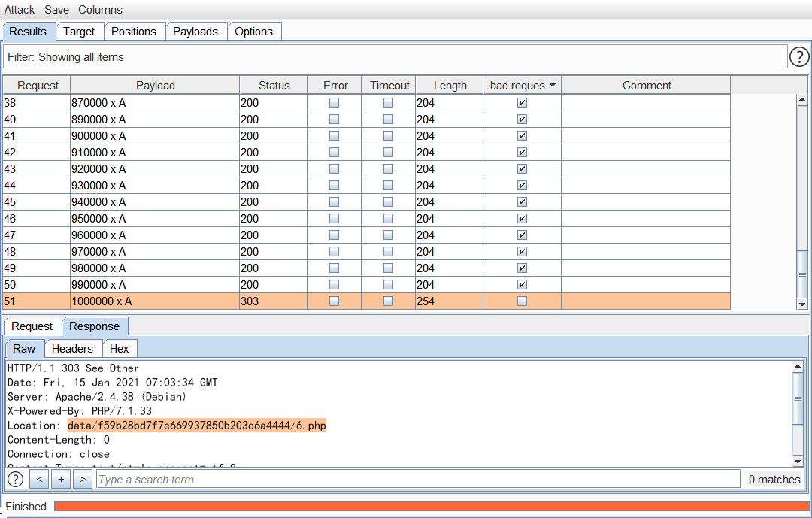This screenshot has height=518, width=812.
Task: Click the results table scrollbar thumb
Action: point(802,274)
